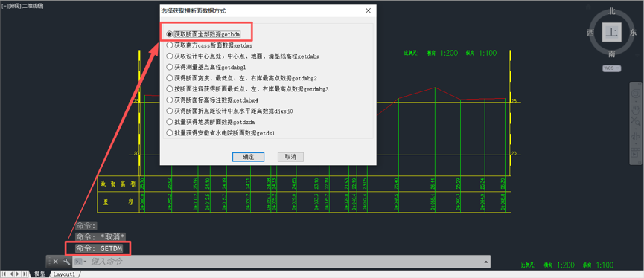
Task: Open the full navigation wheel tool
Action: pyautogui.click(x=636, y=94)
